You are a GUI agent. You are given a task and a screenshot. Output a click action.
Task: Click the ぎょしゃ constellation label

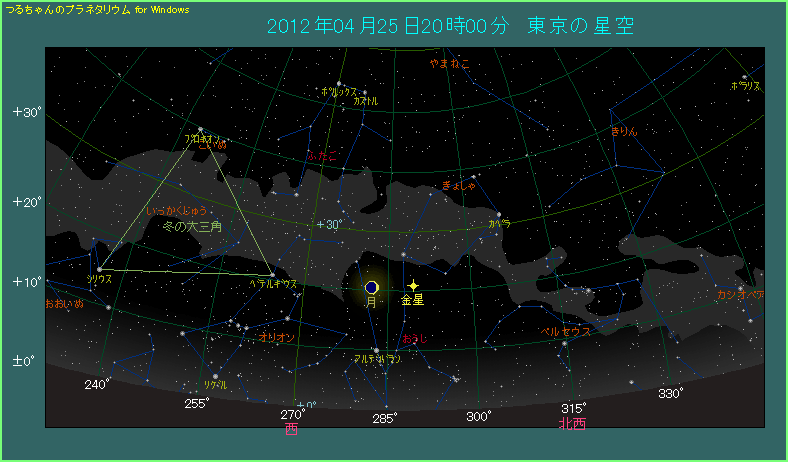(458, 186)
